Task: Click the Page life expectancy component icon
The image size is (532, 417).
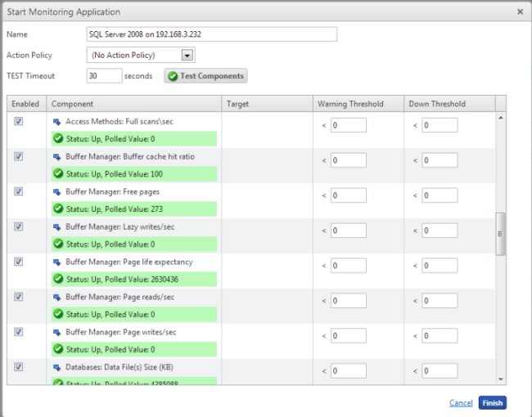Action: point(56,262)
